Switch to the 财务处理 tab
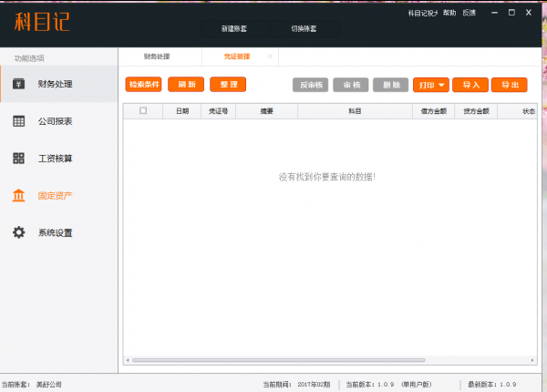547x392 pixels. (157, 57)
